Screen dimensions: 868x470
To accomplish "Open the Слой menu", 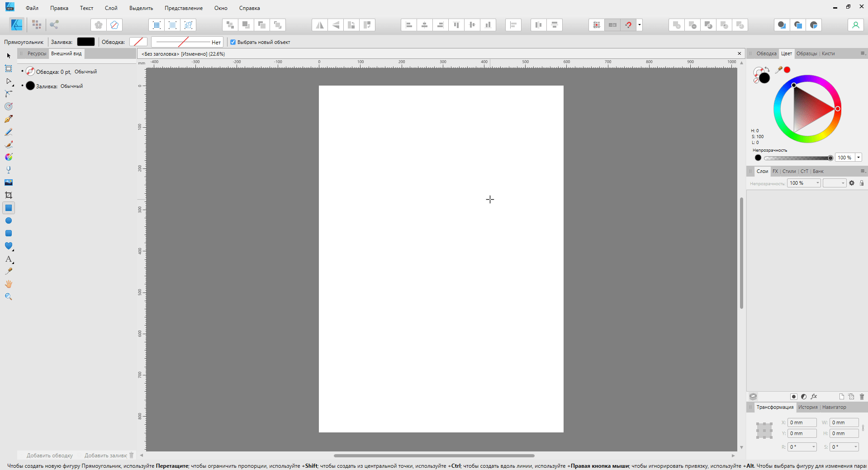I will point(110,8).
